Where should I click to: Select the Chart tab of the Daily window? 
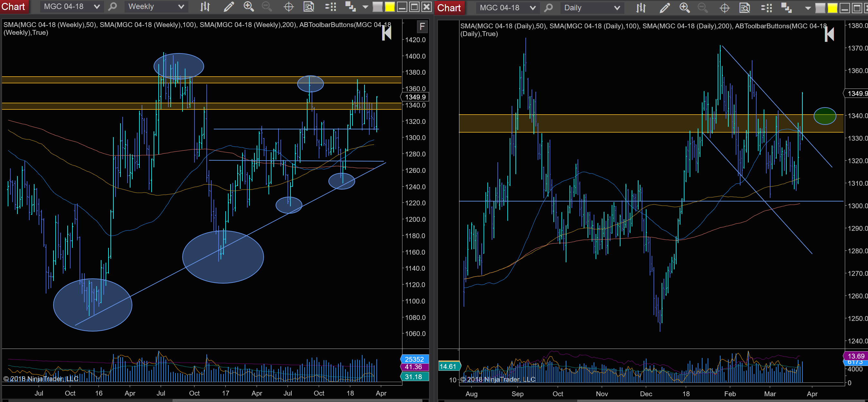pyautogui.click(x=450, y=8)
